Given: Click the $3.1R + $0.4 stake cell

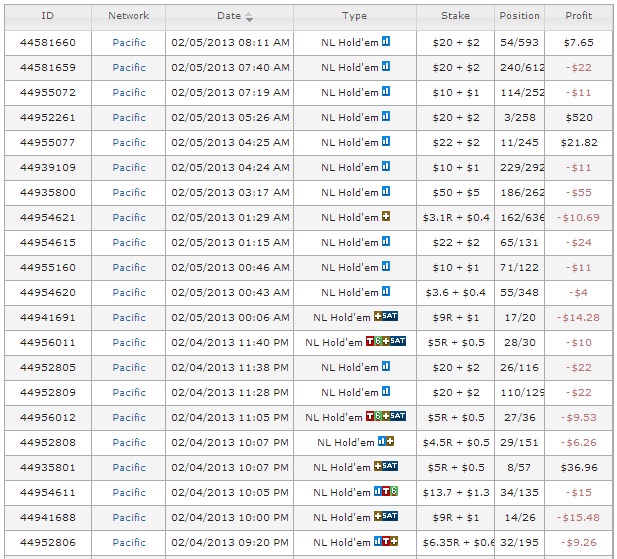Looking at the screenshot, I should click(x=456, y=218).
